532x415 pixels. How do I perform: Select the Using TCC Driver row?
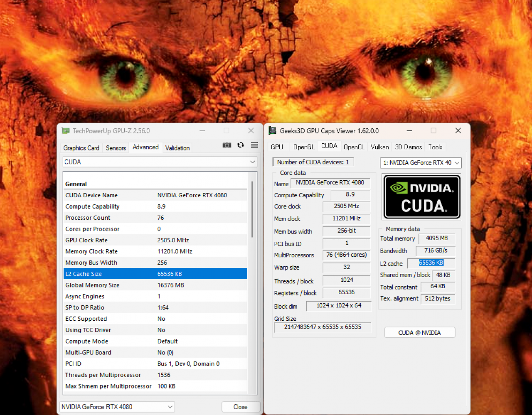coord(155,330)
